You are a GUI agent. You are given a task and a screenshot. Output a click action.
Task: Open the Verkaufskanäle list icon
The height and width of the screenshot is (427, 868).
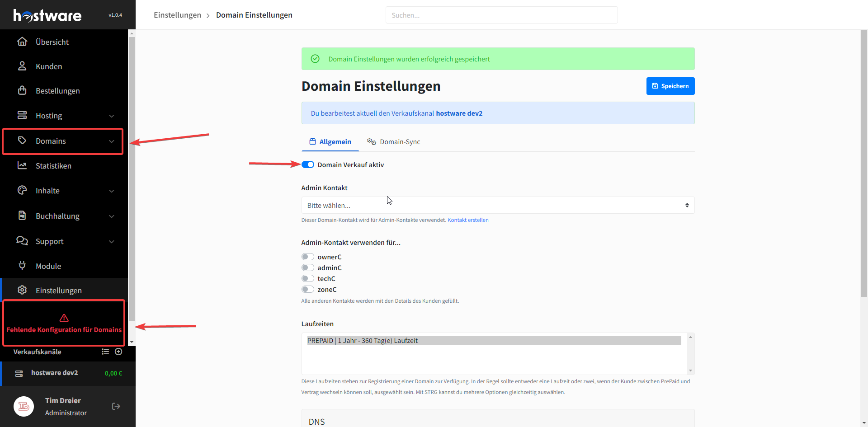point(105,352)
